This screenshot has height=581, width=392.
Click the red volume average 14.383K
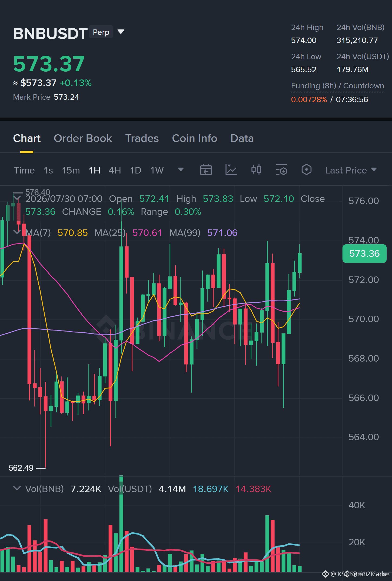pos(253,489)
